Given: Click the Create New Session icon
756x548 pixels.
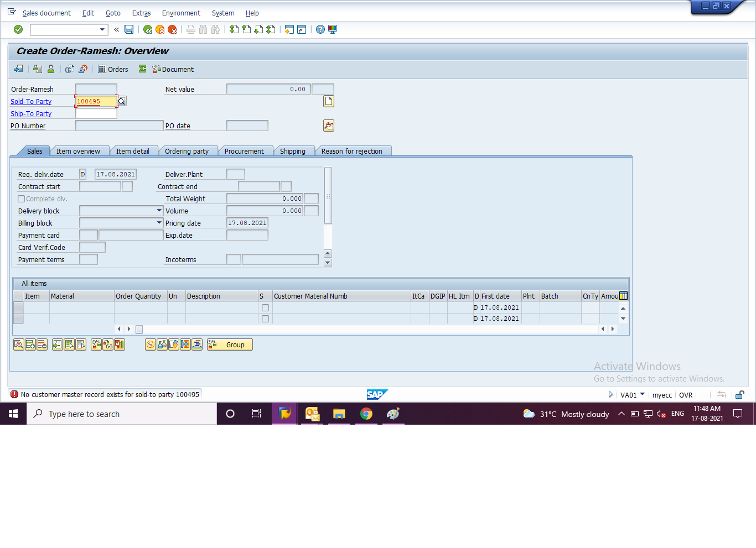Looking at the screenshot, I should 289,29.
